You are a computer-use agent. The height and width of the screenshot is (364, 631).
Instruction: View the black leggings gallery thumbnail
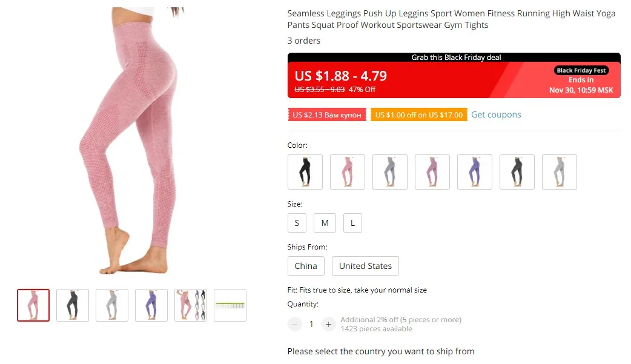pos(73,305)
